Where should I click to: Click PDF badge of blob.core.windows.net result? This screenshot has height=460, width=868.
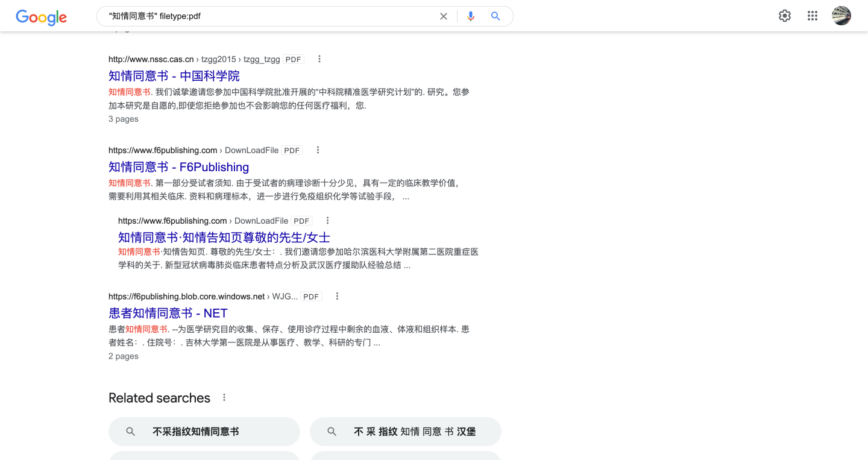[311, 296]
